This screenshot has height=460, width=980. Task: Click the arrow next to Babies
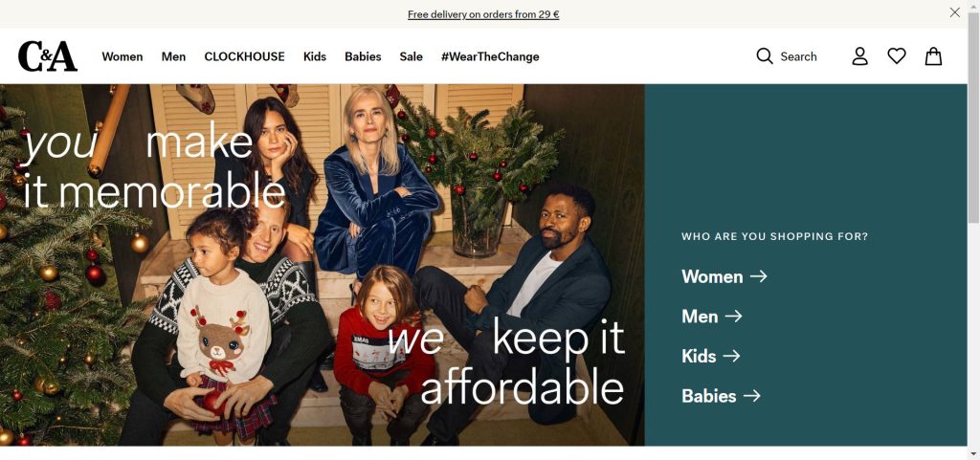(752, 396)
